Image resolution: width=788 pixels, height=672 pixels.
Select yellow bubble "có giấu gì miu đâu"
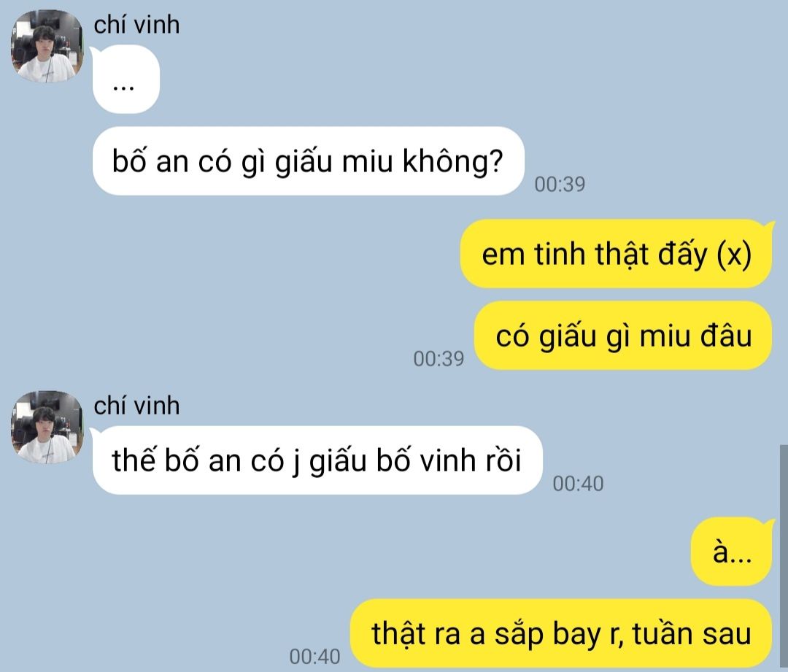pyautogui.click(x=623, y=336)
